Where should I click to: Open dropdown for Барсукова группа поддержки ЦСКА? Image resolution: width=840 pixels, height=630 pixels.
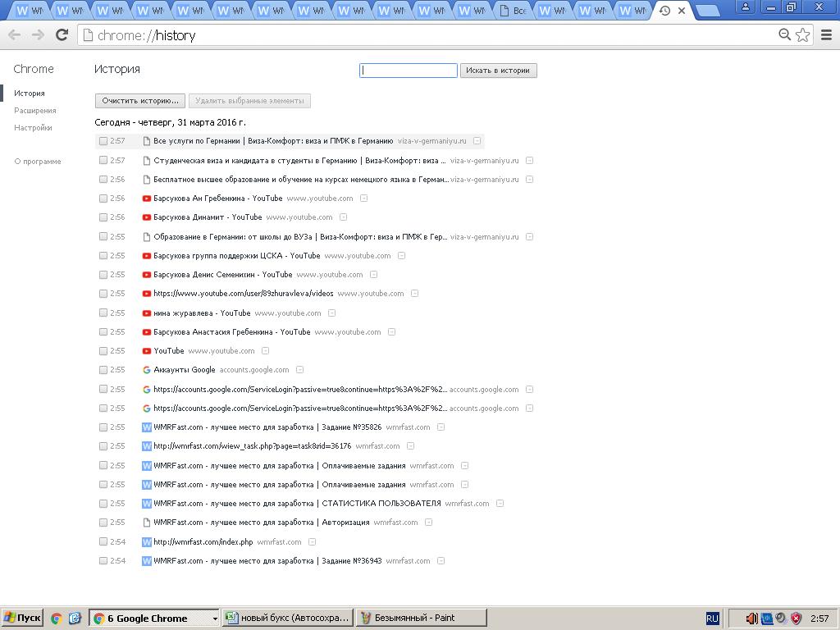tap(401, 256)
